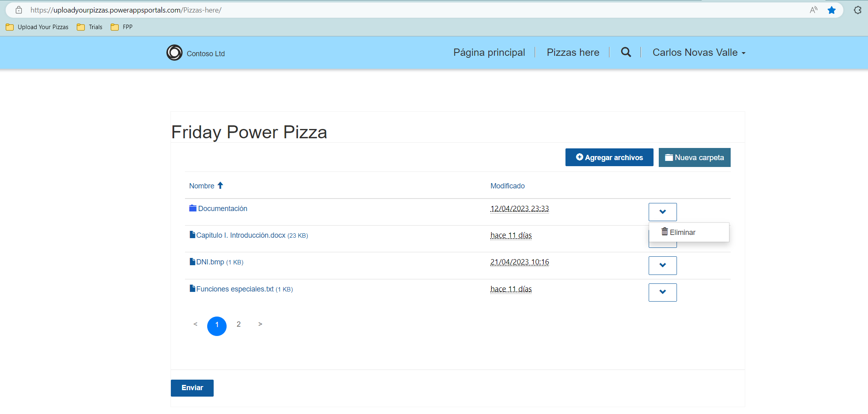Open the DNI.bmp file link
This screenshot has width=868, height=414.
click(210, 262)
